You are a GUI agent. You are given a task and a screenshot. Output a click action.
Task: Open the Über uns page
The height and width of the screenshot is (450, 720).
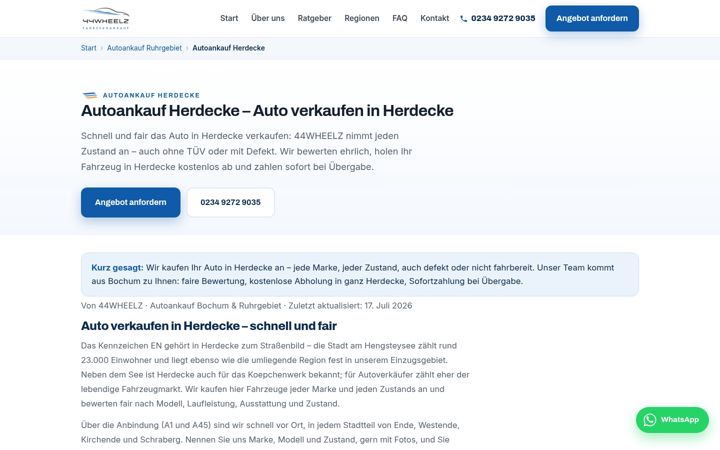(x=268, y=18)
